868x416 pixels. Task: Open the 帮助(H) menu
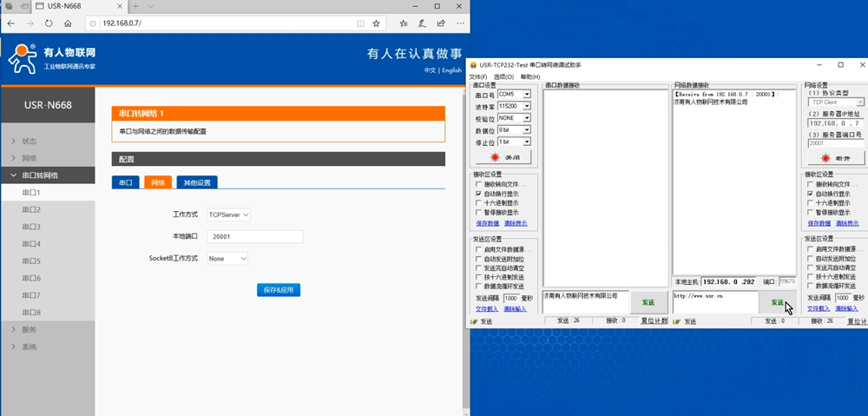click(529, 77)
